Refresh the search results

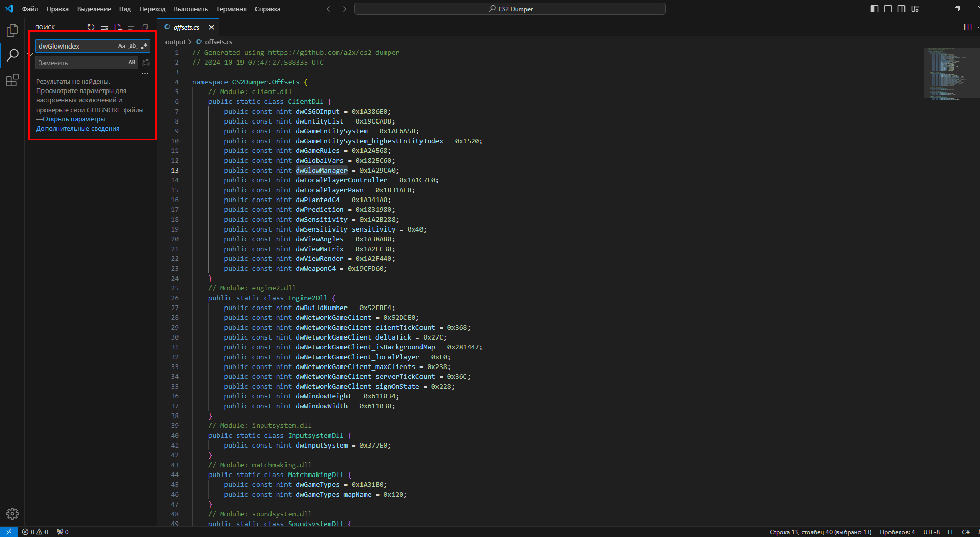point(91,27)
